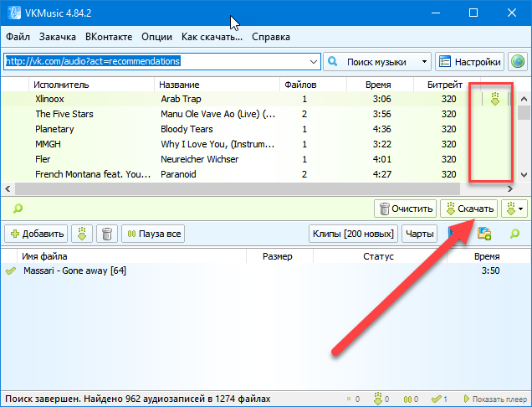Open the ВКонтакте menu
This screenshot has height=407, width=532.
109,37
